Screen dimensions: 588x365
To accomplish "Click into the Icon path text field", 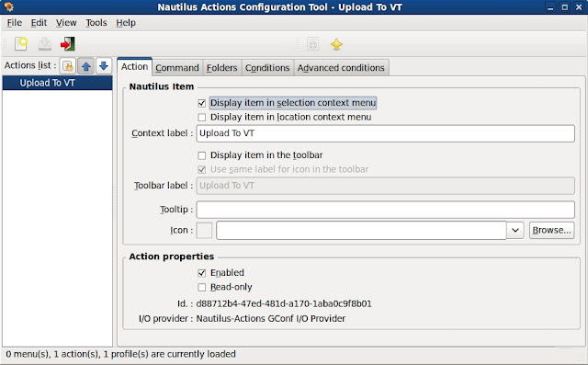I will [361, 231].
